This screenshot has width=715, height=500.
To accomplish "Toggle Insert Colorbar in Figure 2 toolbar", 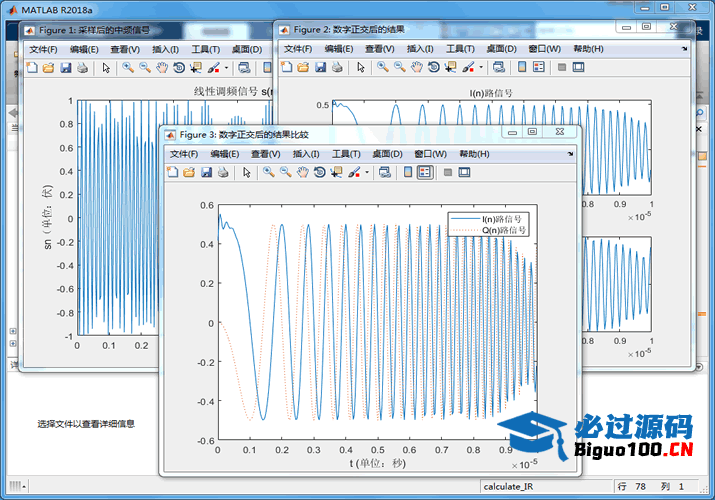I will coord(522,67).
